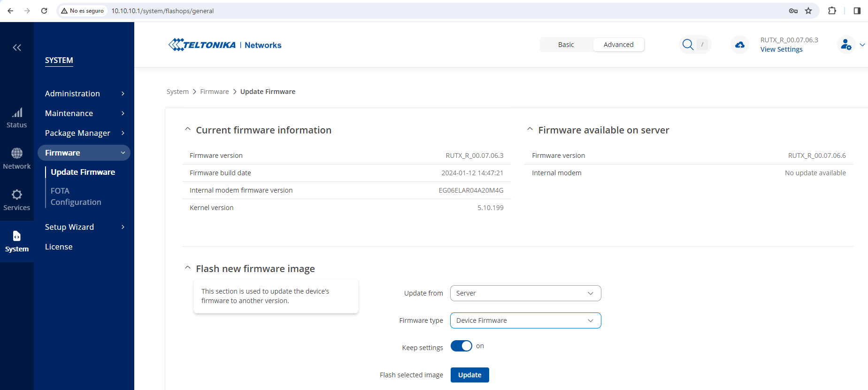Collapse Firmware available on server section
The image size is (868, 390).
(x=530, y=129)
